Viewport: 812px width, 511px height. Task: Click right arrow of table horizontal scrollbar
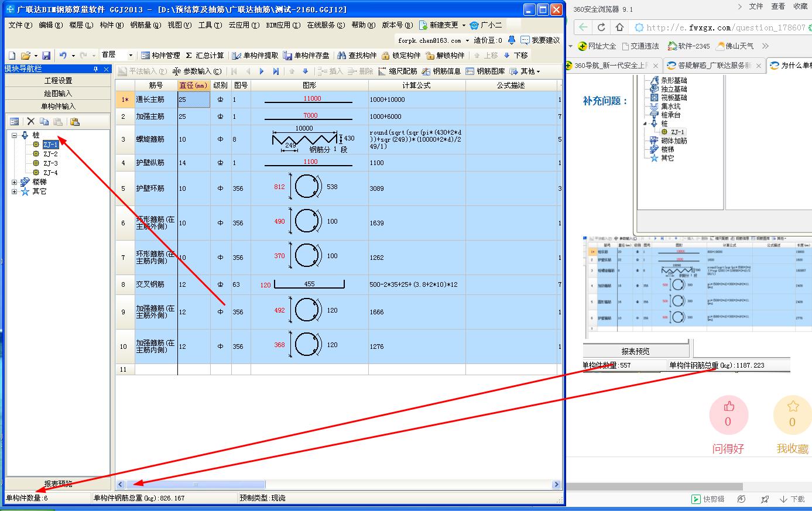coord(556,484)
